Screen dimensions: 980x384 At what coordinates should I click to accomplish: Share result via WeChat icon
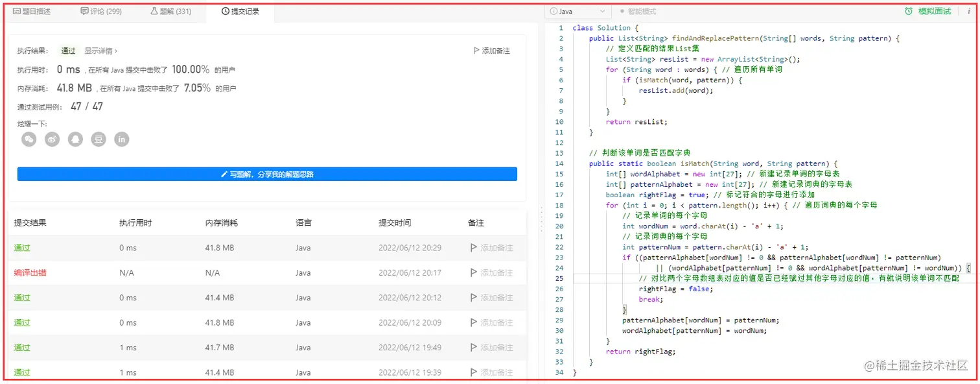[29, 139]
